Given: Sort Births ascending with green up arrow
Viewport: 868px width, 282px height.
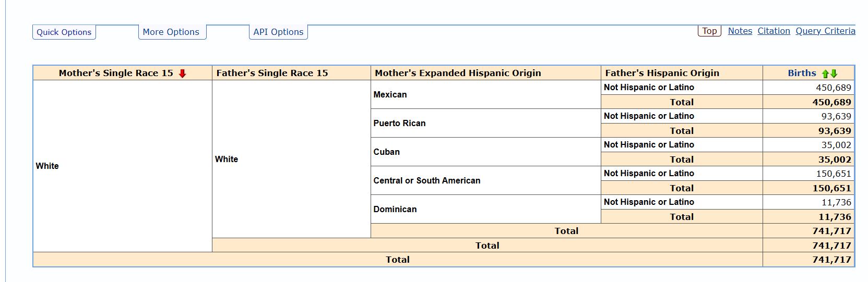Looking at the screenshot, I should 826,73.
